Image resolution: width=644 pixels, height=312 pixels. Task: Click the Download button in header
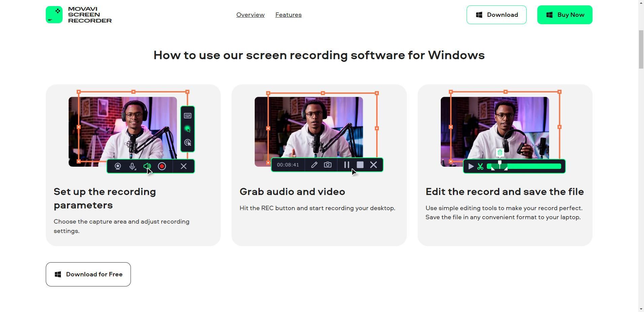(496, 15)
